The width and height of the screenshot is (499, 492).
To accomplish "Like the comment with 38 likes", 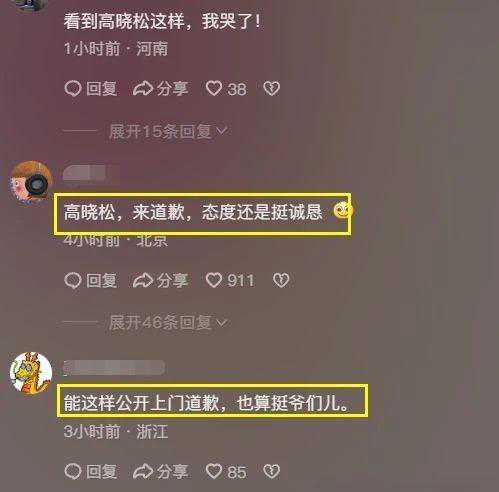I will tap(226, 89).
